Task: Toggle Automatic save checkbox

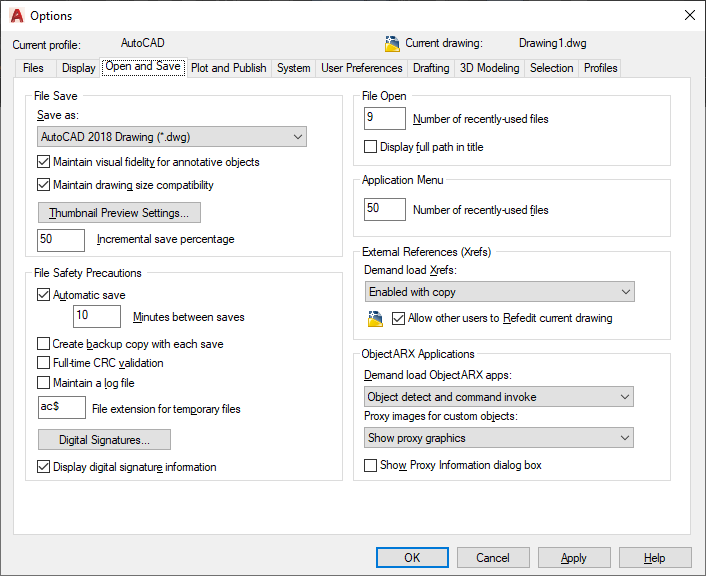Action: click(43, 295)
